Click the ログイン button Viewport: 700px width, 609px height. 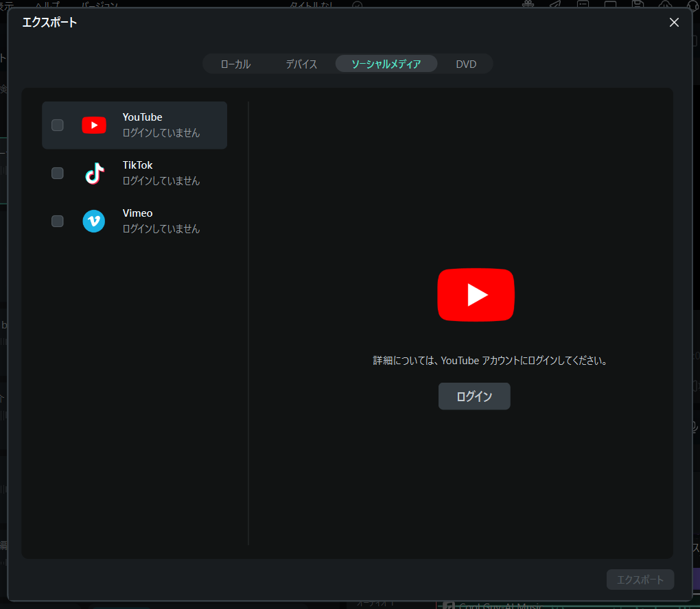[474, 396]
